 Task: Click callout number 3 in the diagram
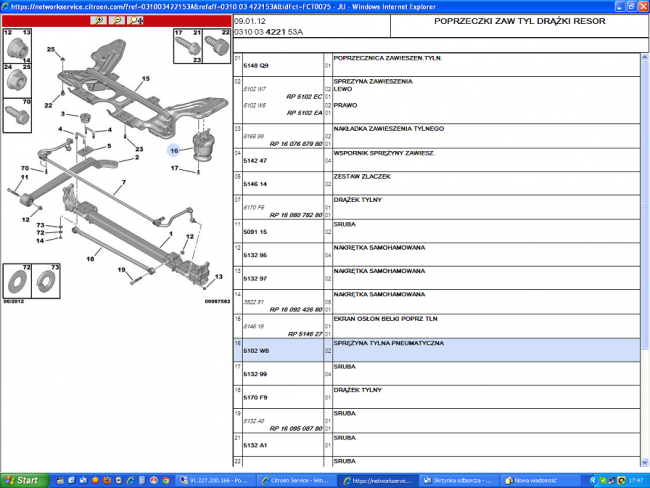tap(63, 114)
